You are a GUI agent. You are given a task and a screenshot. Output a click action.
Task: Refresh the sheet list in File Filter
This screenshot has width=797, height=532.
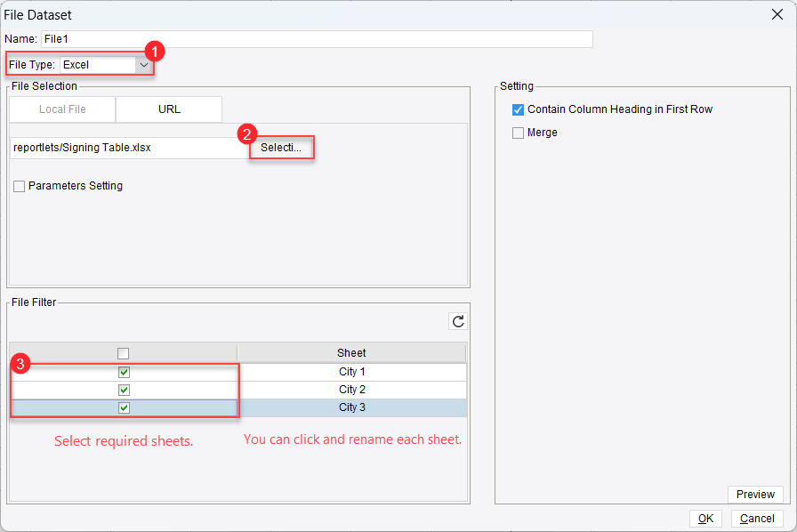457,321
